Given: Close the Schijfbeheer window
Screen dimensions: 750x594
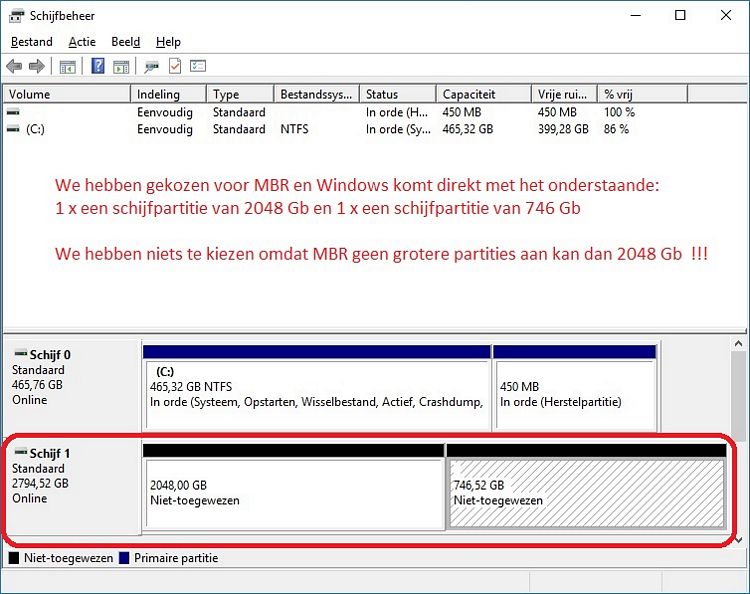Looking at the screenshot, I should (726, 15).
